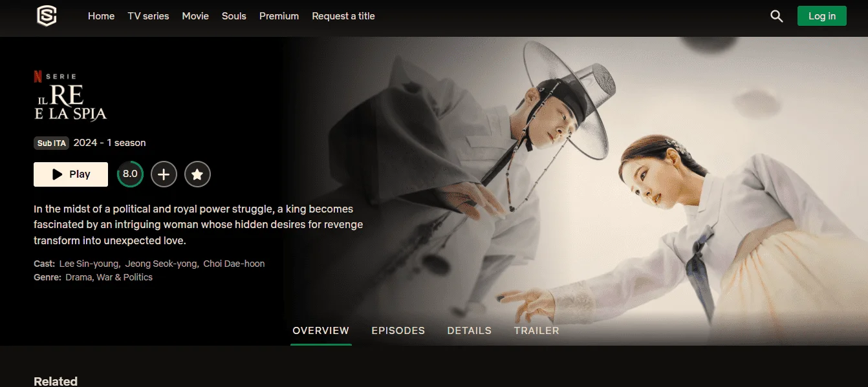
Task: Start playback with the Play button
Action: pos(71,174)
